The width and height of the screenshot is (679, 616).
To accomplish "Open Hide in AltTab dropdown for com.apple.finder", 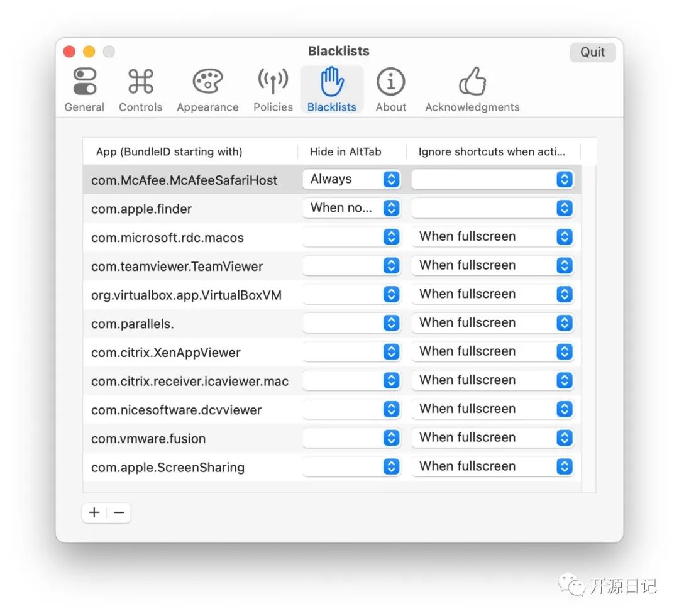I will point(351,208).
